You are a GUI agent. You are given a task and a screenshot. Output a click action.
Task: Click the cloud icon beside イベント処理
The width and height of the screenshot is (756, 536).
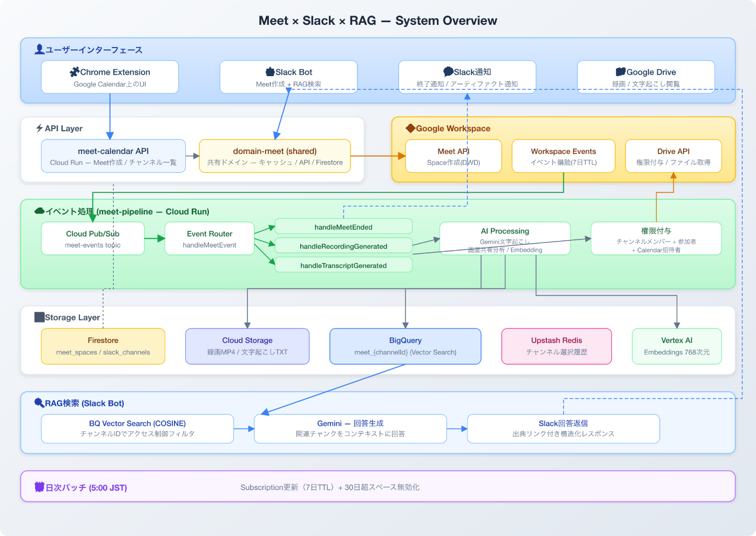(39, 211)
